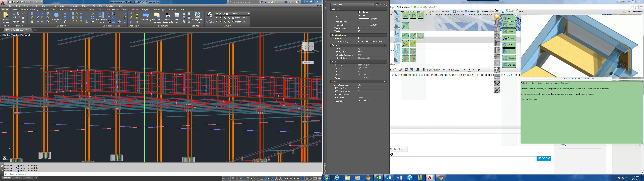Click the UCS axes icon in Quick views palette
The width and height of the screenshot is (644, 181).
397,33
